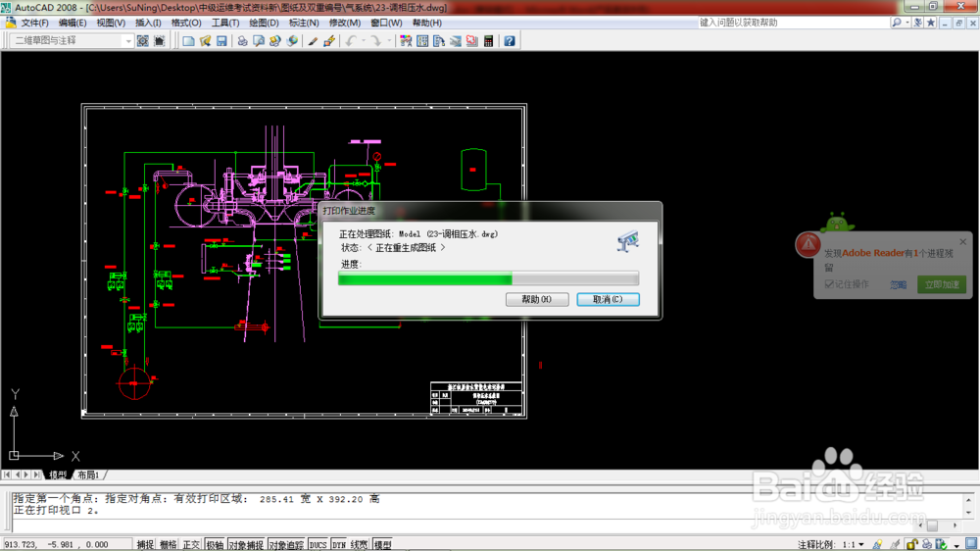
Task: Click the Favorites star icon
Action: click(931, 23)
